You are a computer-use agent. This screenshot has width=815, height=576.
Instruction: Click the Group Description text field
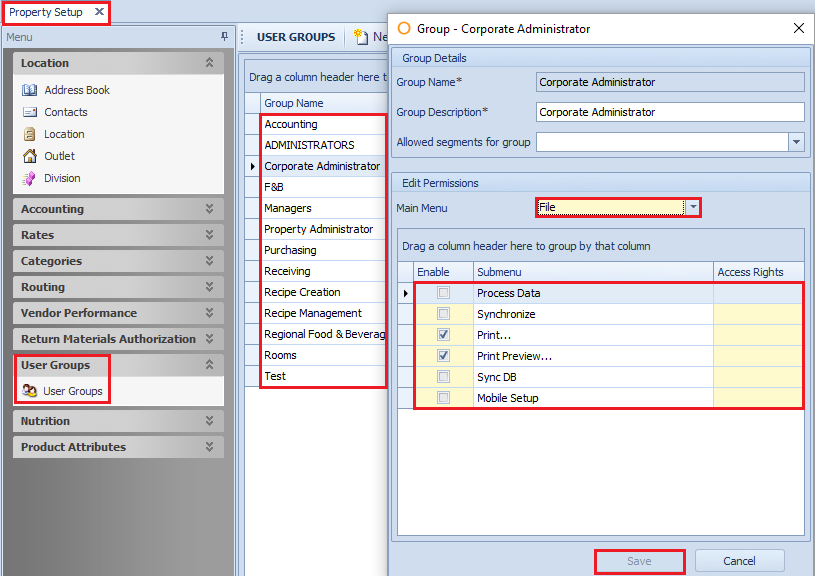pos(669,112)
